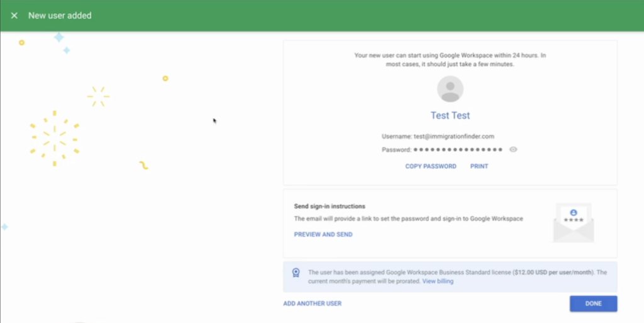Screen dimensions: 644x323
Task: Click the envelope illustration with password stars
Action: tap(573, 223)
